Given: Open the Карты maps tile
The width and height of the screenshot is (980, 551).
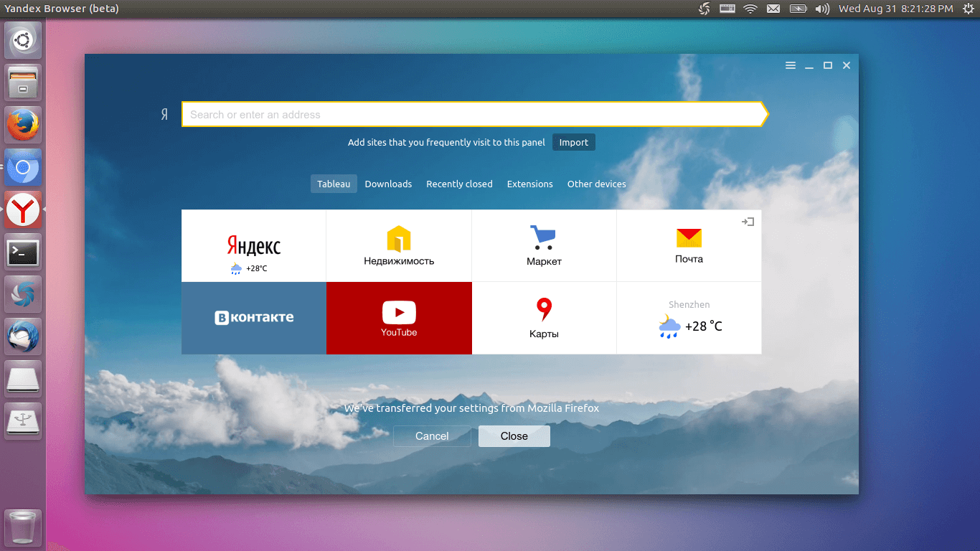Looking at the screenshot, I should (544, 318).
